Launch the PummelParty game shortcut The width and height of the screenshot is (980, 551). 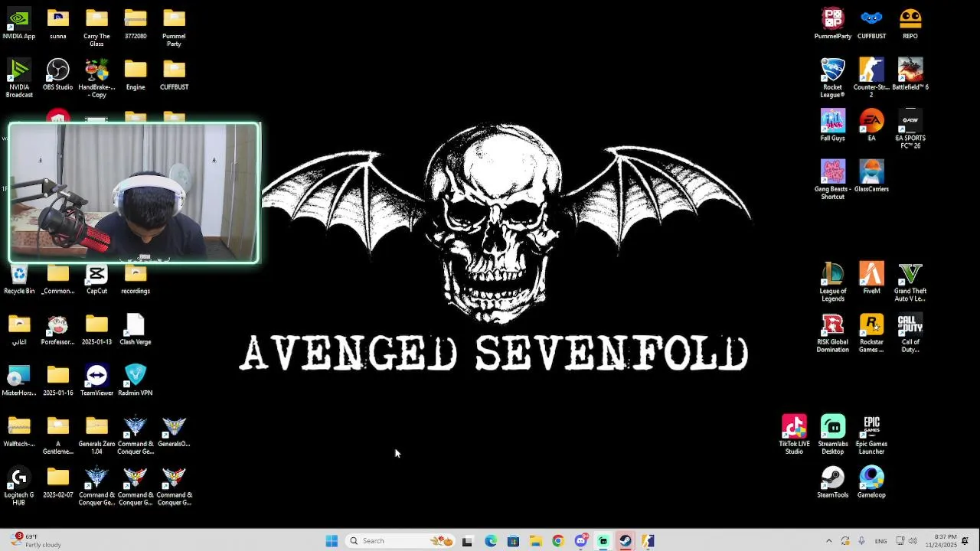pyautogui.click(x=833, y=24)
